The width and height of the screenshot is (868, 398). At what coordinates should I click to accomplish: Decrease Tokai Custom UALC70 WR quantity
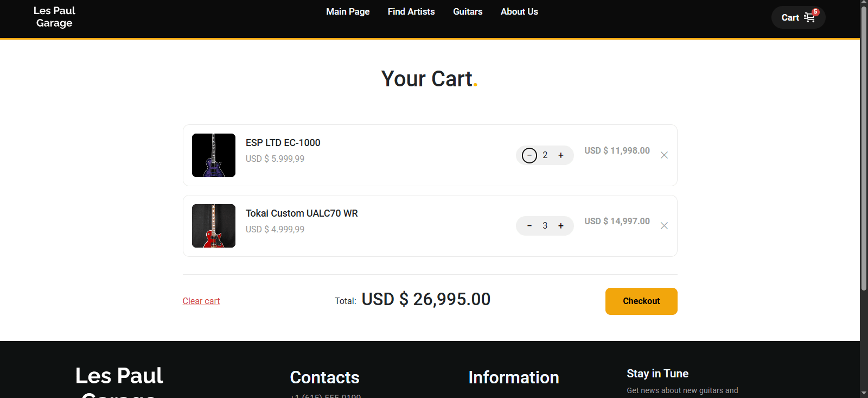[529, 226]
